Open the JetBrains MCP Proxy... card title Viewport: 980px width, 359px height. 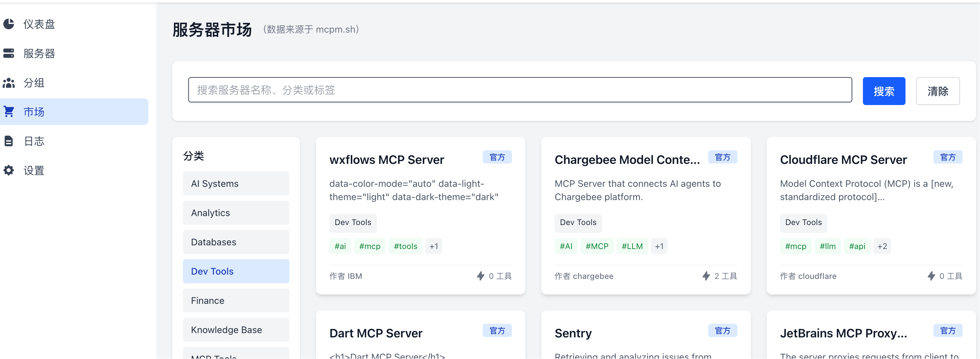click(843, 333)
